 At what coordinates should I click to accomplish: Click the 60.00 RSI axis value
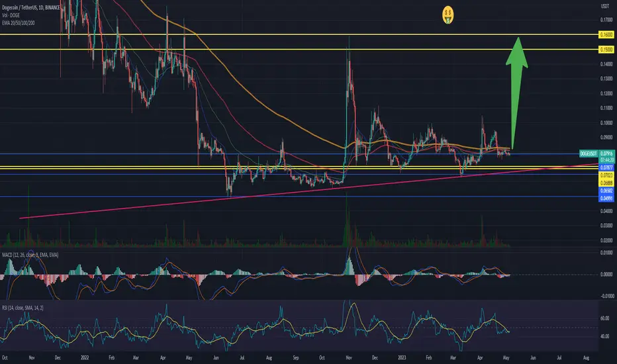click(605, 318)
